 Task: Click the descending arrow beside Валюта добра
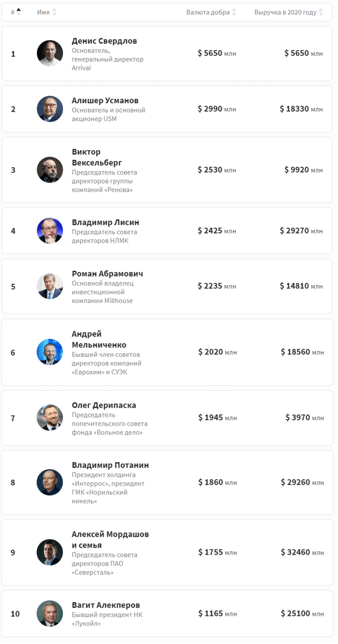233,14
